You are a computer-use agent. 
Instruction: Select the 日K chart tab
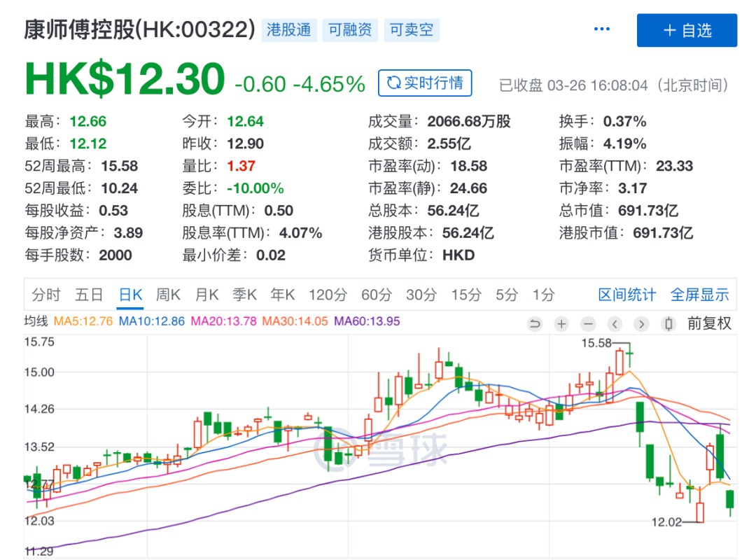(x=131, y=295)
